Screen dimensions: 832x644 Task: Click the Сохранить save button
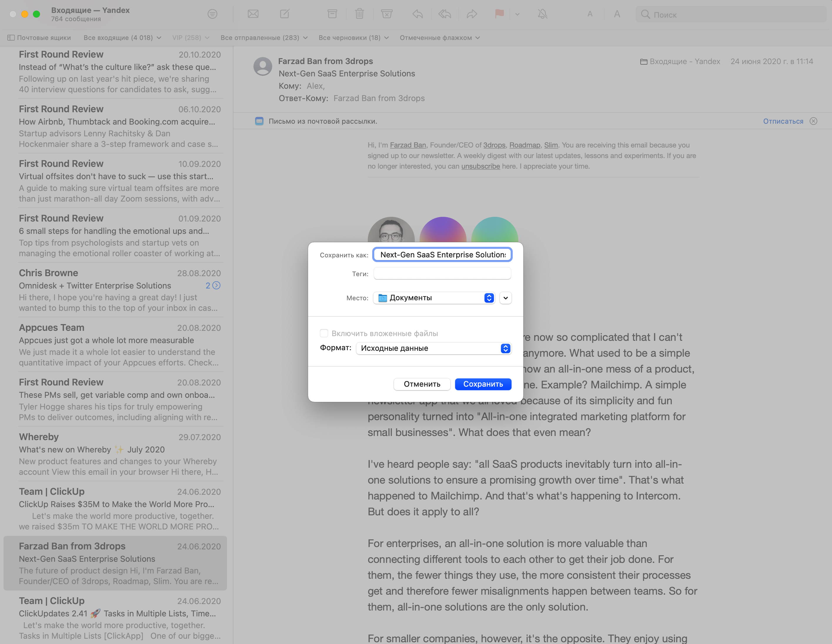(x=483, y=384)
